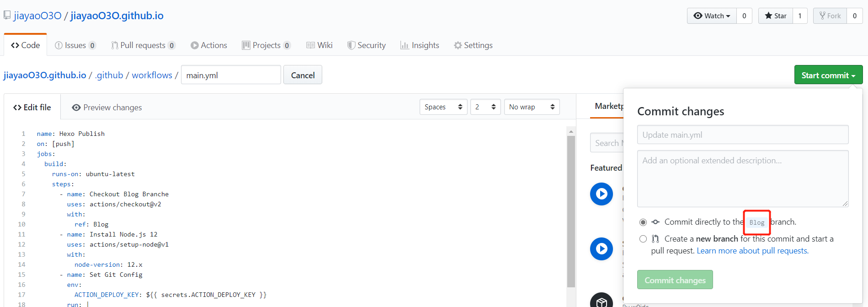868x307 pixels.
Task: Open repository Settings tab
Action: (x=473, y=45)
